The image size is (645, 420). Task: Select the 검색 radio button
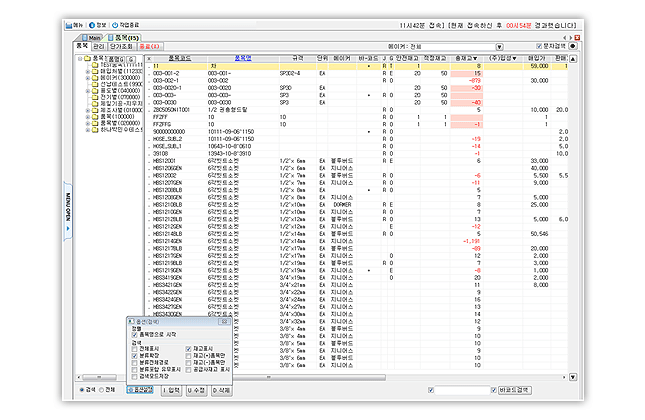(82, 390)
